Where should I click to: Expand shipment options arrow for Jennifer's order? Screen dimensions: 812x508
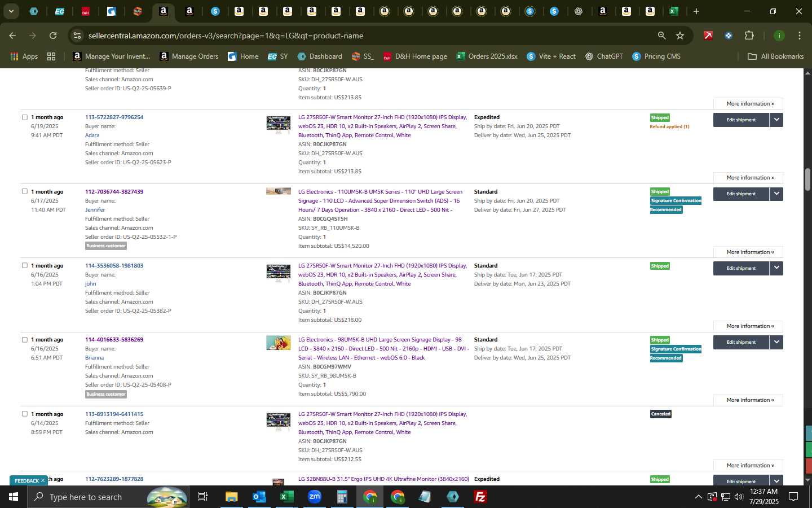[x=776, y=194]
